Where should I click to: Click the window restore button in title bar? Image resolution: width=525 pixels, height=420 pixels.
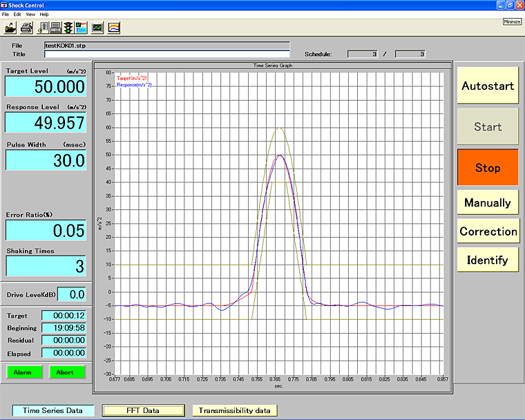510,5
